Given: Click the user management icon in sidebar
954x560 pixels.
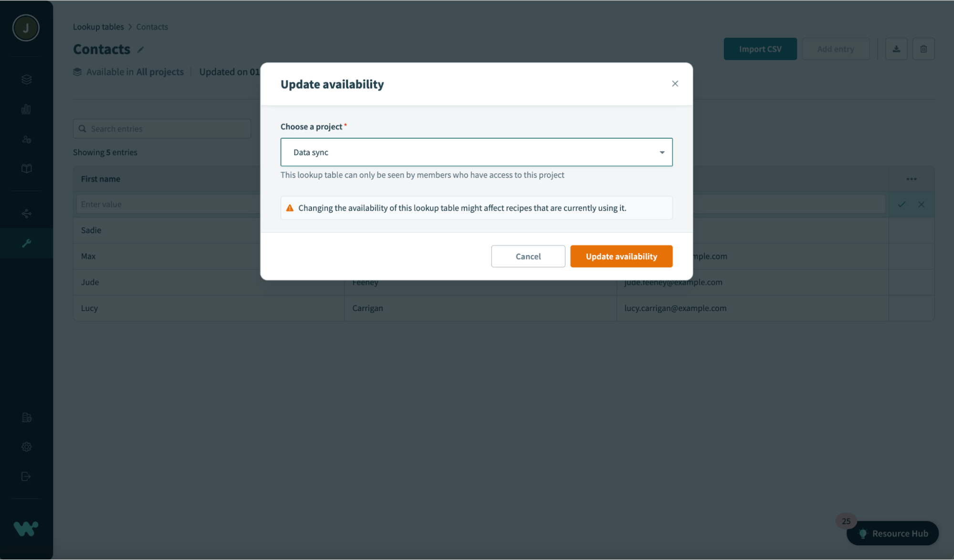Looking at the screenshot, I should tap(27, 140).
